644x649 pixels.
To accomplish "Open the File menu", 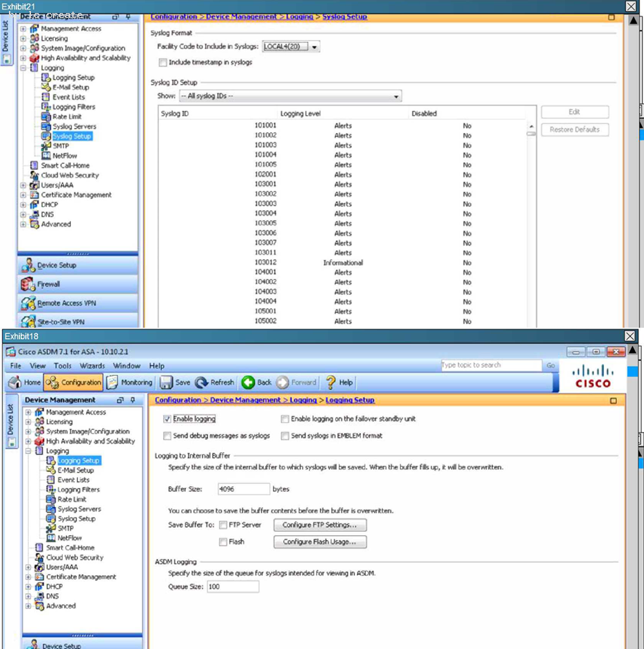I will (x=15, y=366).
